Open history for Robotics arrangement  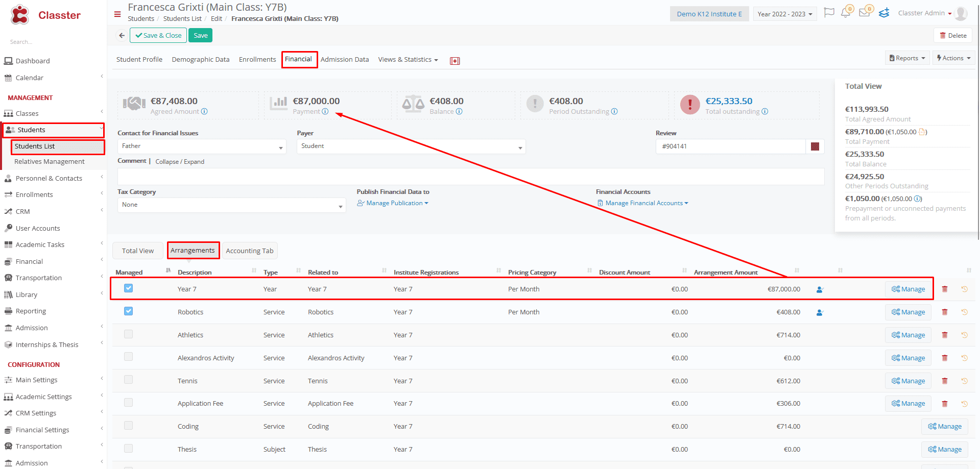(965, 312)
